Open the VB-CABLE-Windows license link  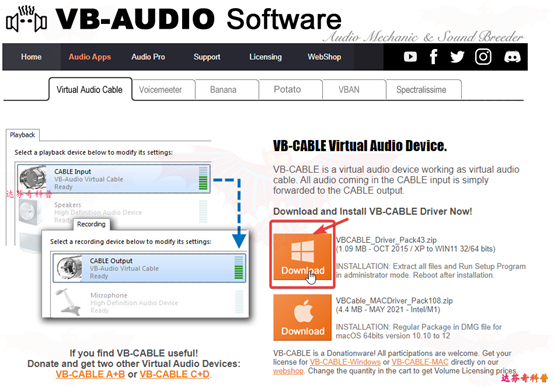(345, 362)
